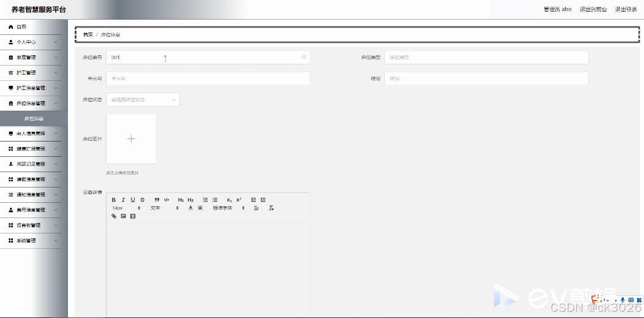Expand the 请假信息管理 sidebar menu
Viewport: 644px width, 318px height.
31,179
